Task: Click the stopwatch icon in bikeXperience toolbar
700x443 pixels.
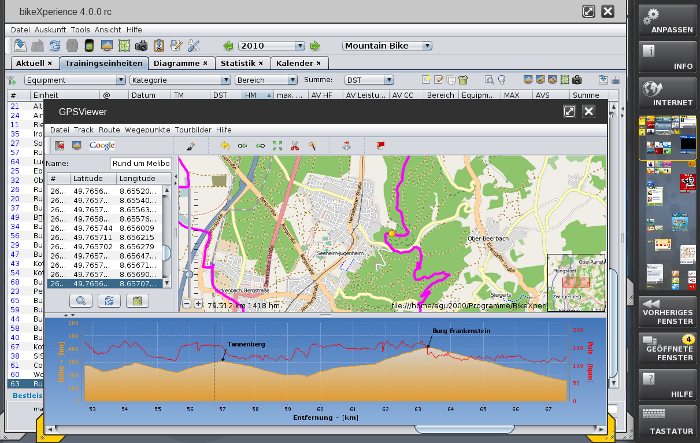Action: pyautogui.click(x=159, y=46)
